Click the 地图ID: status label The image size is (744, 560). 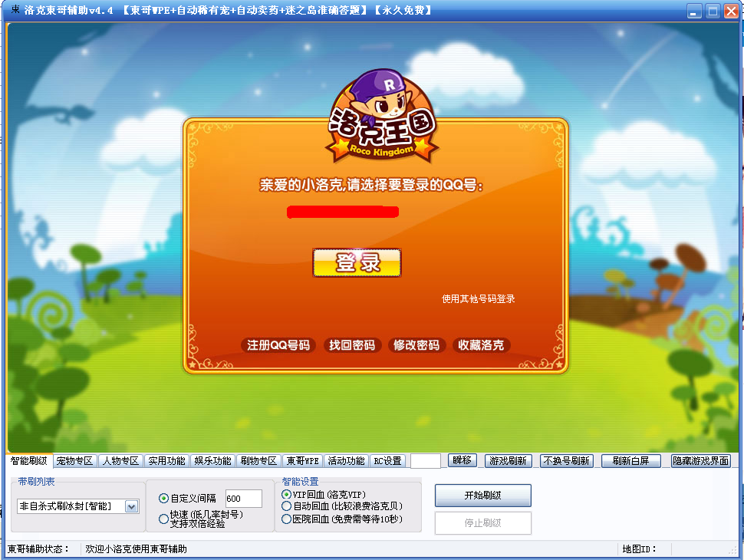pyautogui.click(x=639, y=549)
